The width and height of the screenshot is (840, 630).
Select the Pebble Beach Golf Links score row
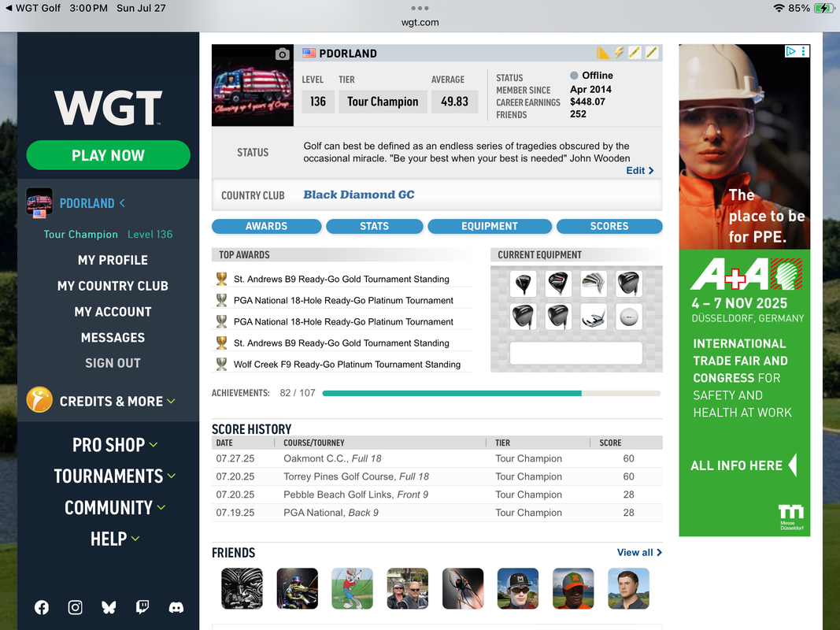pyautogui.click(x=437, y=495)
